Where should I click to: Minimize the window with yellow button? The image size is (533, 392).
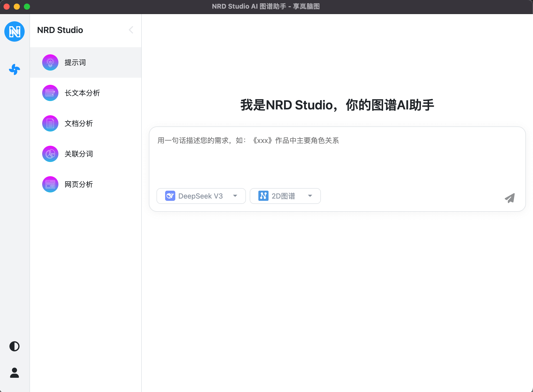pos(17,7)
